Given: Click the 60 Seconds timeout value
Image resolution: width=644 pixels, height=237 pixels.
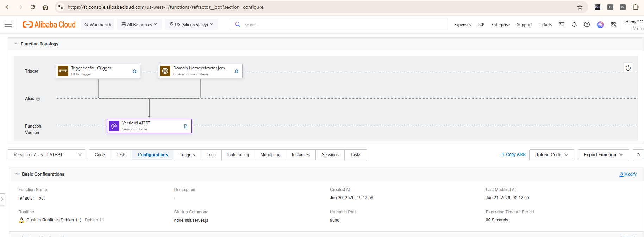Looking at the screenshot, I should click(x=497, y=220).
